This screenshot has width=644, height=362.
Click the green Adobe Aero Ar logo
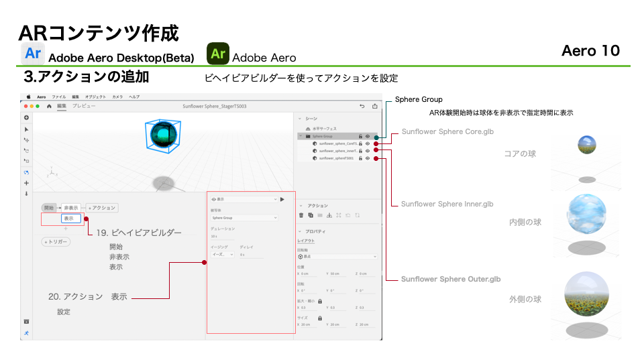pos(217,54)
